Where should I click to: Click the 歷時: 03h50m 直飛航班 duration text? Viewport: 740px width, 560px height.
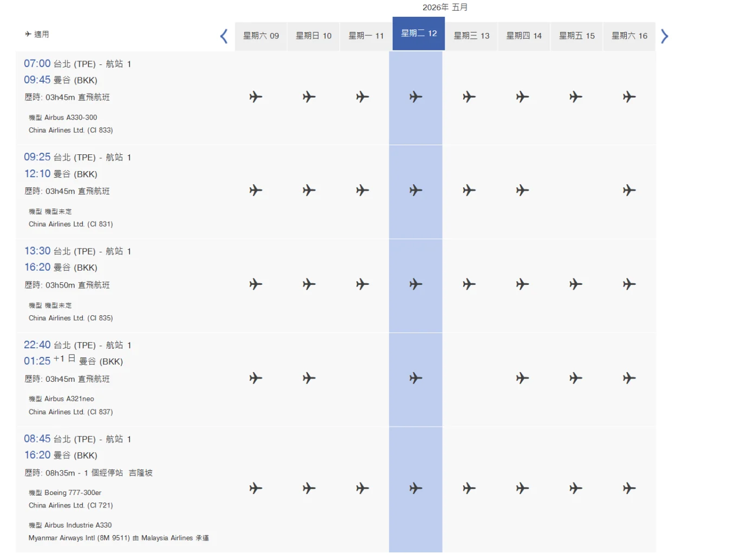tap(67, 285)
